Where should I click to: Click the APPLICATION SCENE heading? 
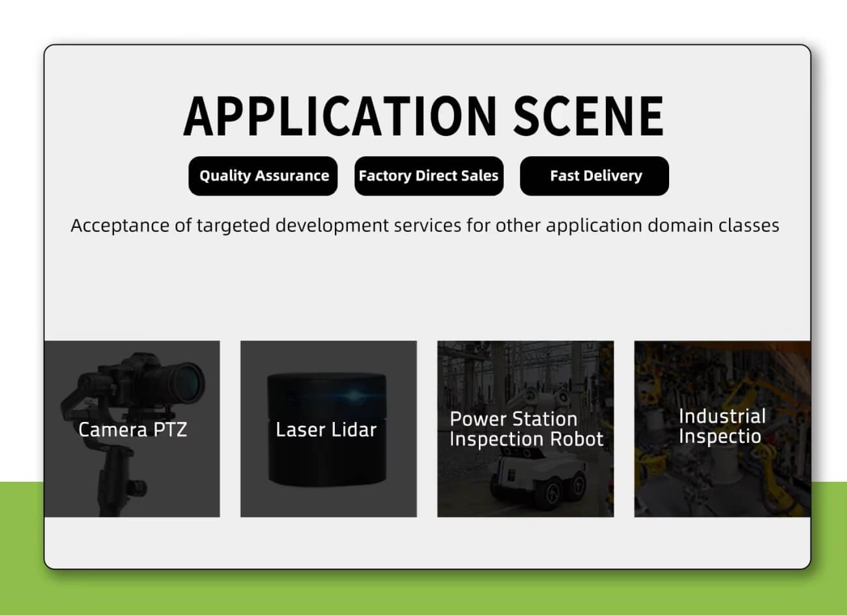pyautogui.click(x=423, y=116)
